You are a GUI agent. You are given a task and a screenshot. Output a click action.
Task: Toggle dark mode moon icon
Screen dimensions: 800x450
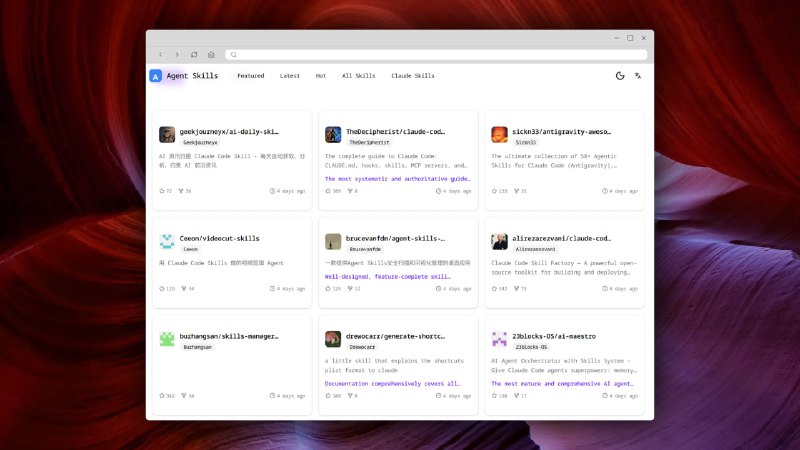point(620,76)
